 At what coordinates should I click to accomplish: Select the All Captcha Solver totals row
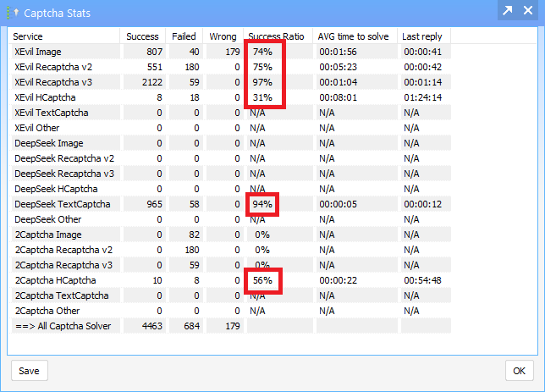231,326
